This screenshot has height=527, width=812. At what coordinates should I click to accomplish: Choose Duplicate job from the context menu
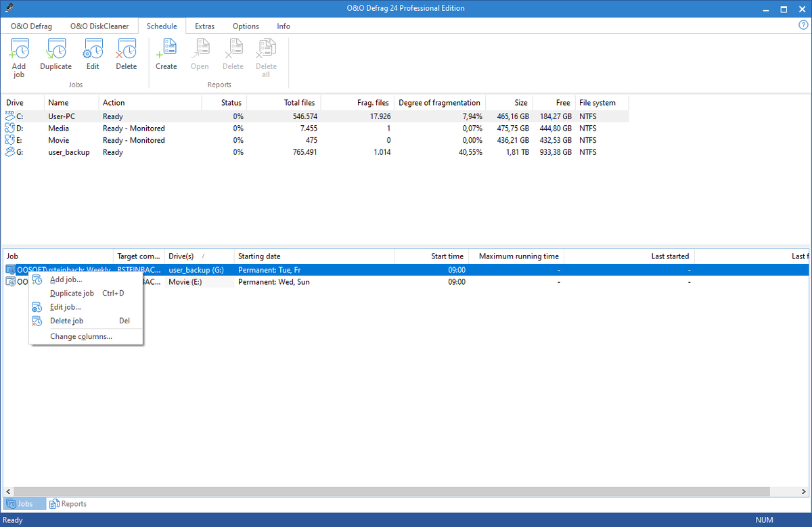(x=72, y=293)
